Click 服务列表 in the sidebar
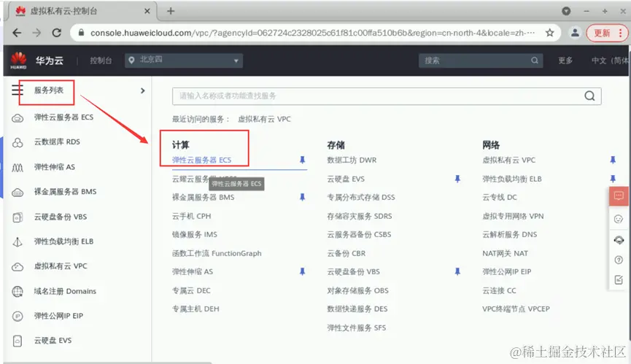Image resolution: width=631 pixels, height=364 pixels. 49,90
